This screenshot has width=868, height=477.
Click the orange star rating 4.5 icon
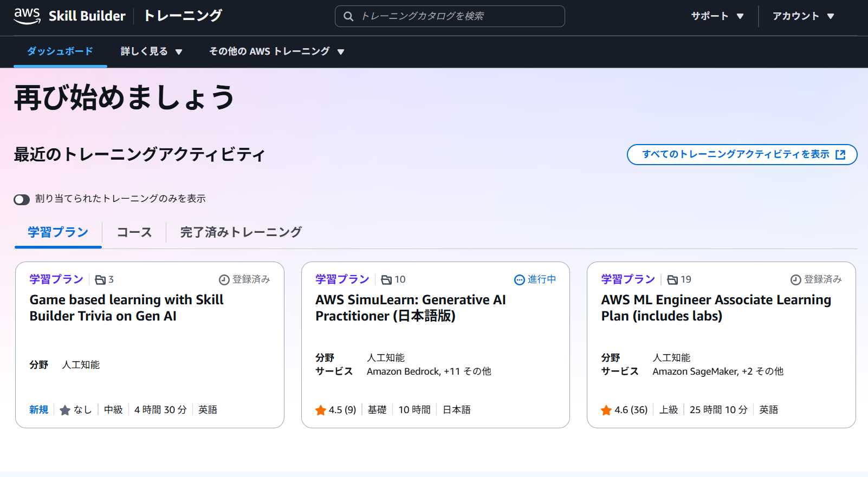(x=321, y=410)
